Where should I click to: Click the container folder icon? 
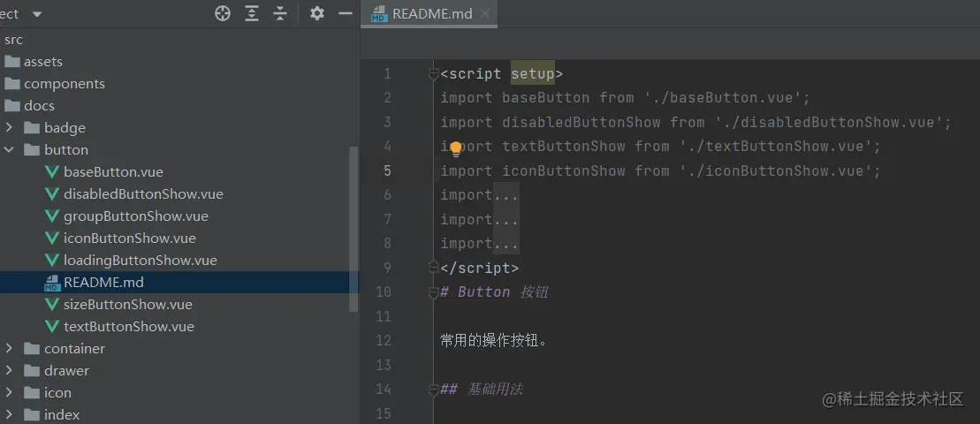pyautogui.click(x=31, y=348)
